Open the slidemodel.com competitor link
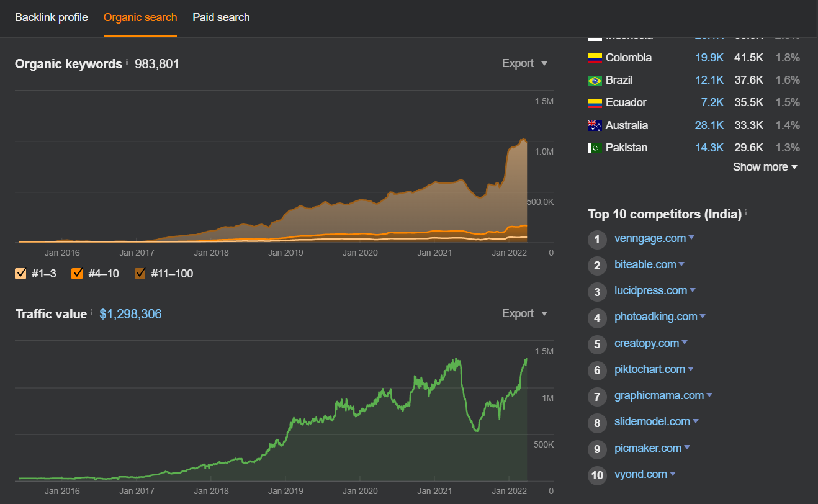The width and height of the screenshot is (818, 504). click(x=652, y=421)
